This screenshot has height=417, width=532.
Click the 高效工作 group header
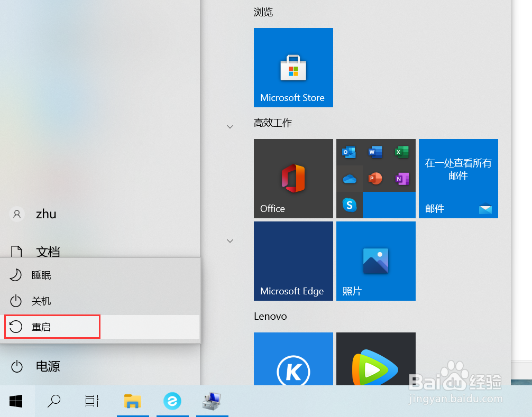(x=273, y=123)
